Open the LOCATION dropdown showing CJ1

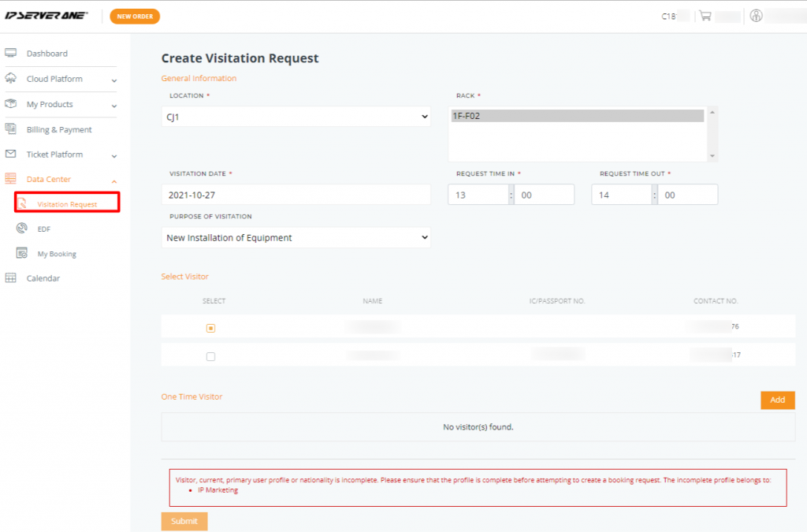click(x=296, y=116)
